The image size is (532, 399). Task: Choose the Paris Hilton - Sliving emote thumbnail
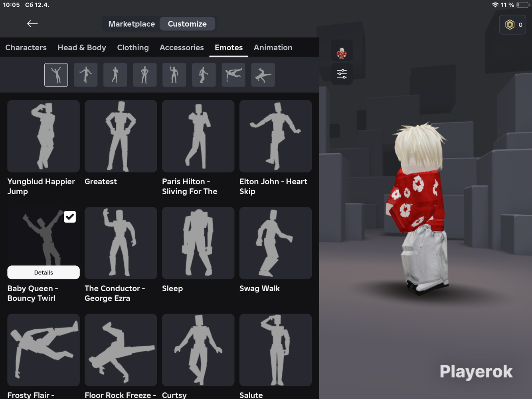[198, 136]
